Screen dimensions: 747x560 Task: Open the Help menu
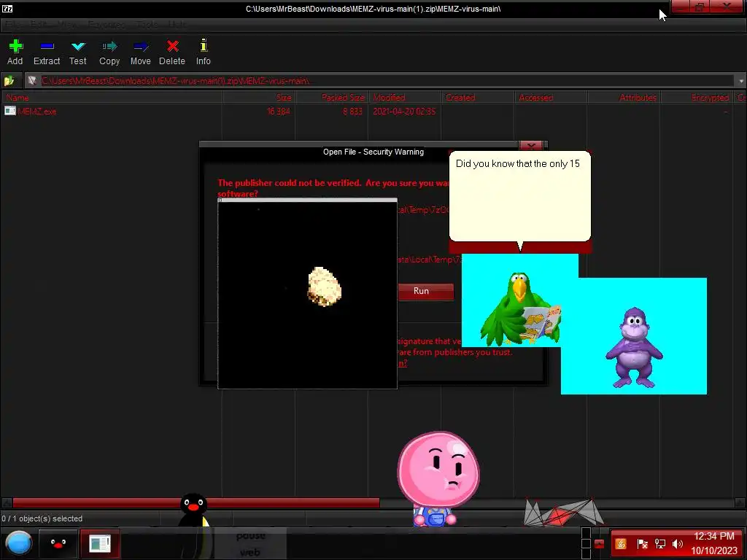pos(178,24)
